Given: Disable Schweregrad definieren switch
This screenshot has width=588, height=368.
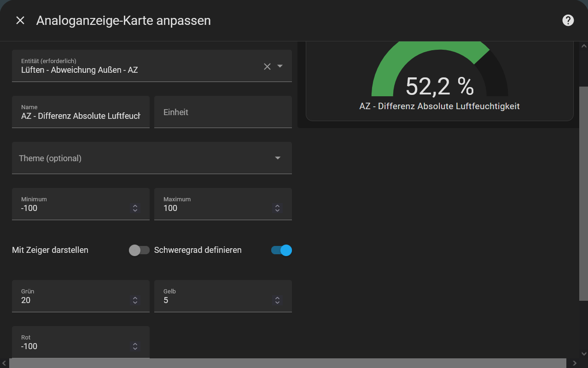Looking at the screenshot, I should pos(281,250).
